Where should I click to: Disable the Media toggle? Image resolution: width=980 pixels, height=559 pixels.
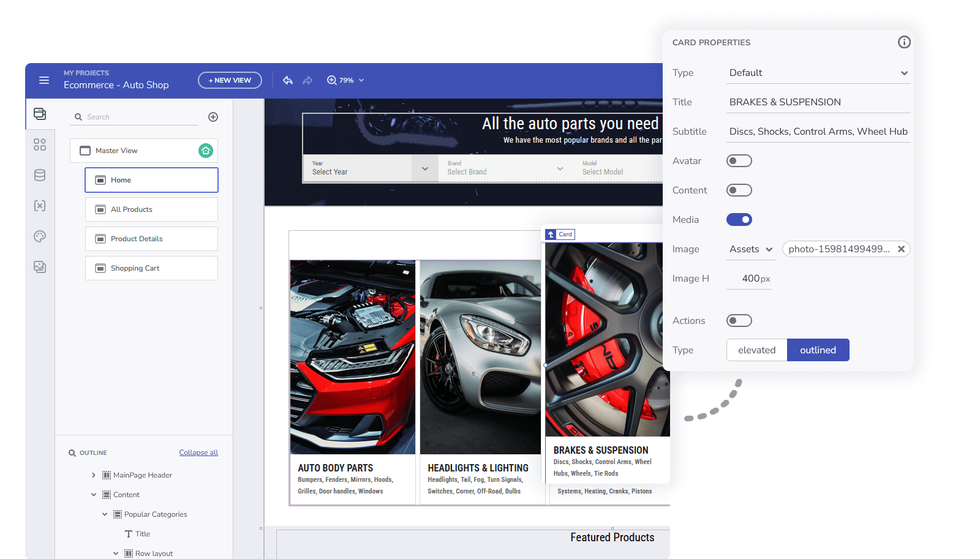(x=739, y=219)
